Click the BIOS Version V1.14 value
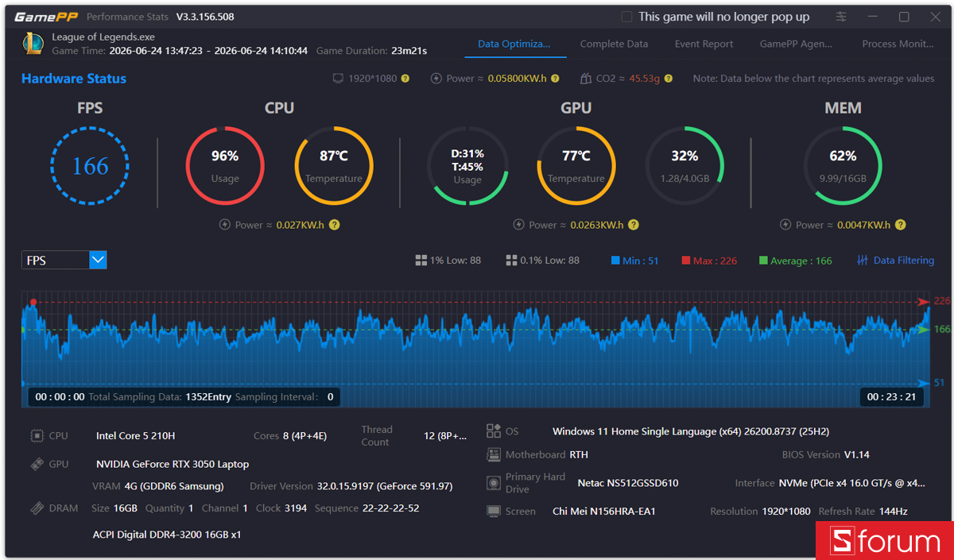This screenshot has width=954, height=560. [856, 455]
